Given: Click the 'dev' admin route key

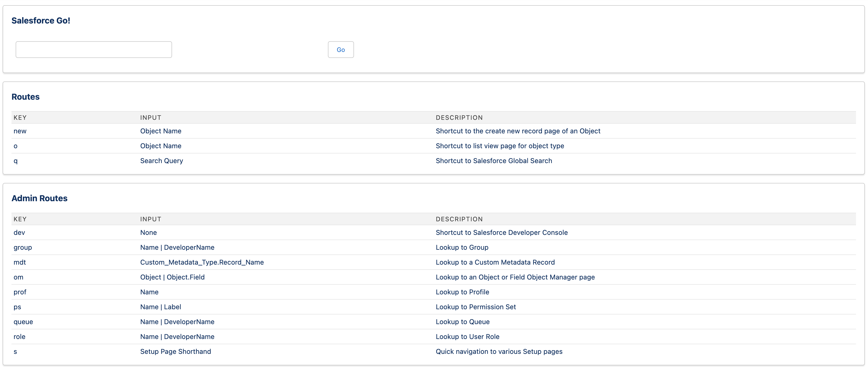Looking at the screenshot, I should point(19,233).
